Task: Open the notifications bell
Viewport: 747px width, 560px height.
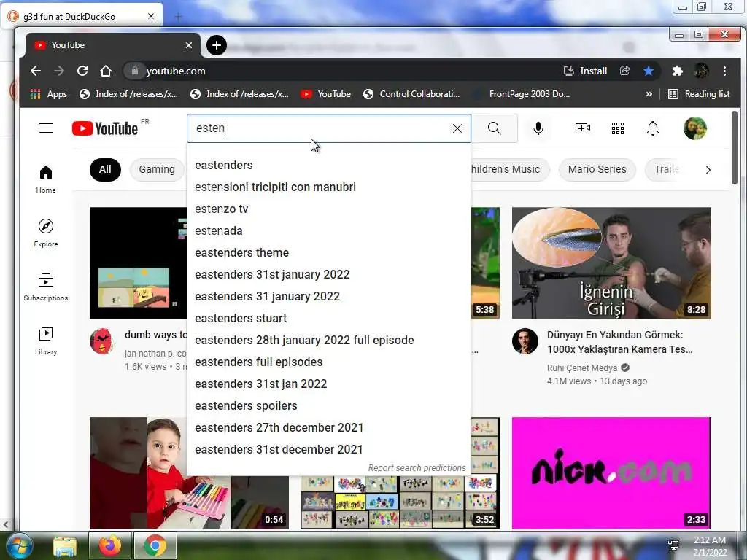Action: click(x=653, y=128)
